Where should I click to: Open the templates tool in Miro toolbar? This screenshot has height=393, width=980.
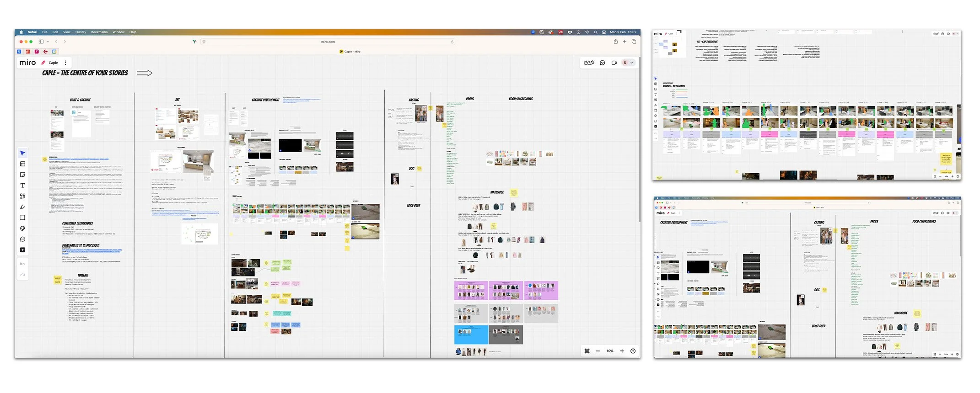(22, 164)
